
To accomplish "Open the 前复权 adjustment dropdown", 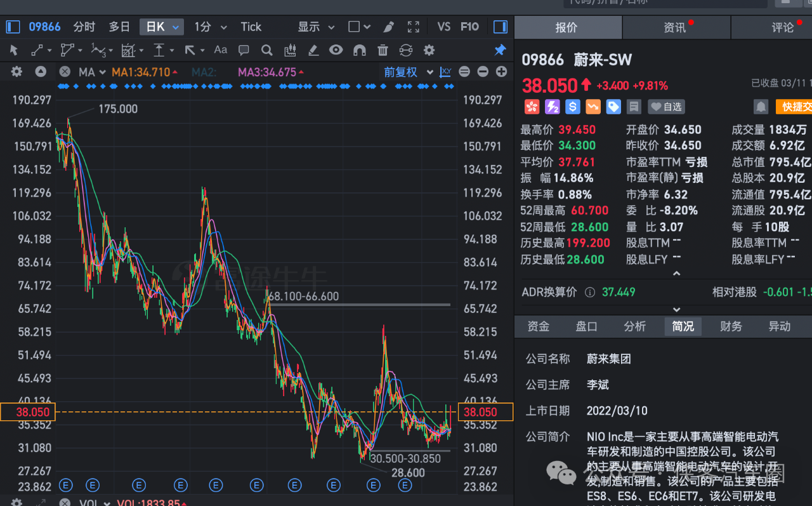I will click(409, 72).
